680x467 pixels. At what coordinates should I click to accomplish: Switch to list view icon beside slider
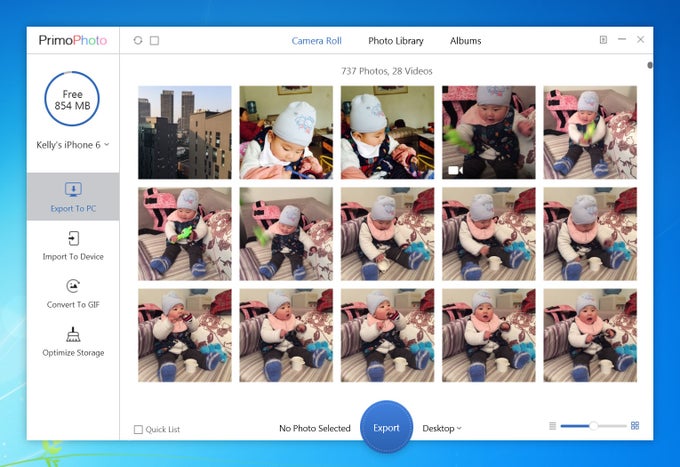552,426
